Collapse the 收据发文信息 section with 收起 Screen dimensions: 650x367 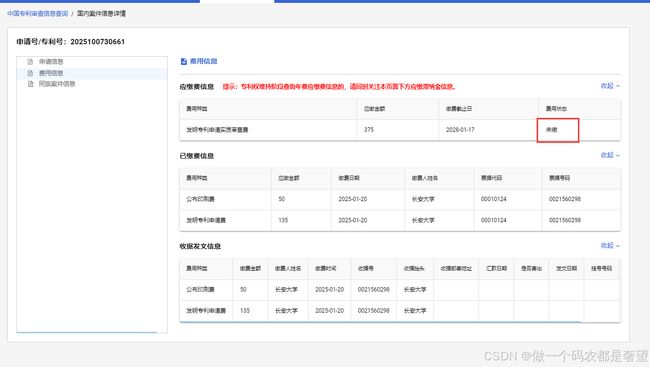pyautogui.click(x=610, y=245)
